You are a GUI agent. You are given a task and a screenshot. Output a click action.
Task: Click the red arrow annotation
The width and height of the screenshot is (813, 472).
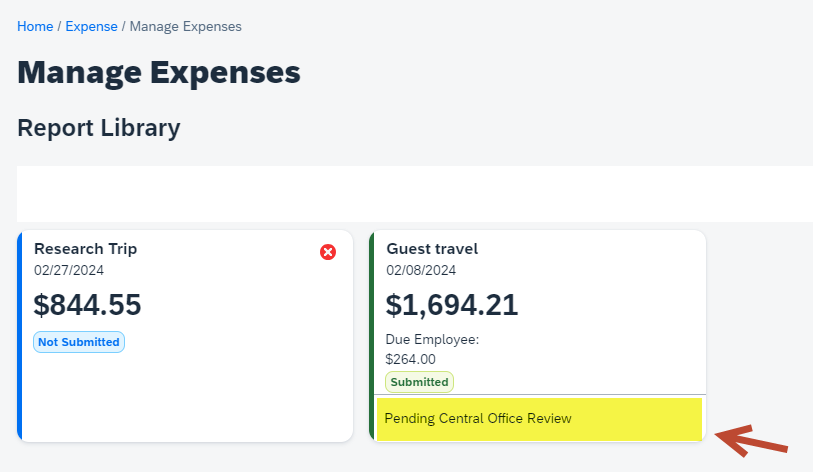pos(753,441)
